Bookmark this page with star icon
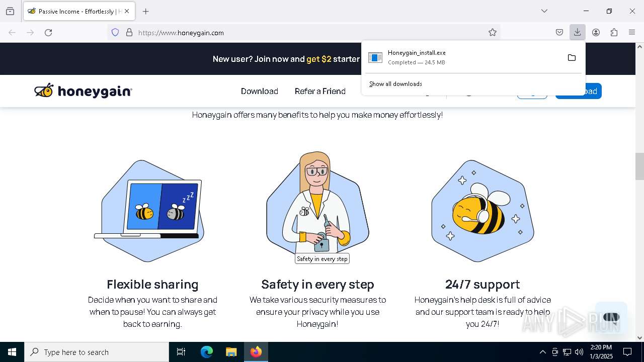Screen dimensions: 644x362 493,32
